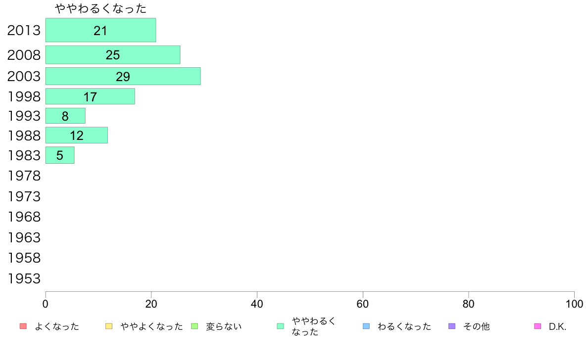The height and width of the screenshot is (364, 588).
Task: Click the purple その他 legend swatch
Action: point(452,326)
